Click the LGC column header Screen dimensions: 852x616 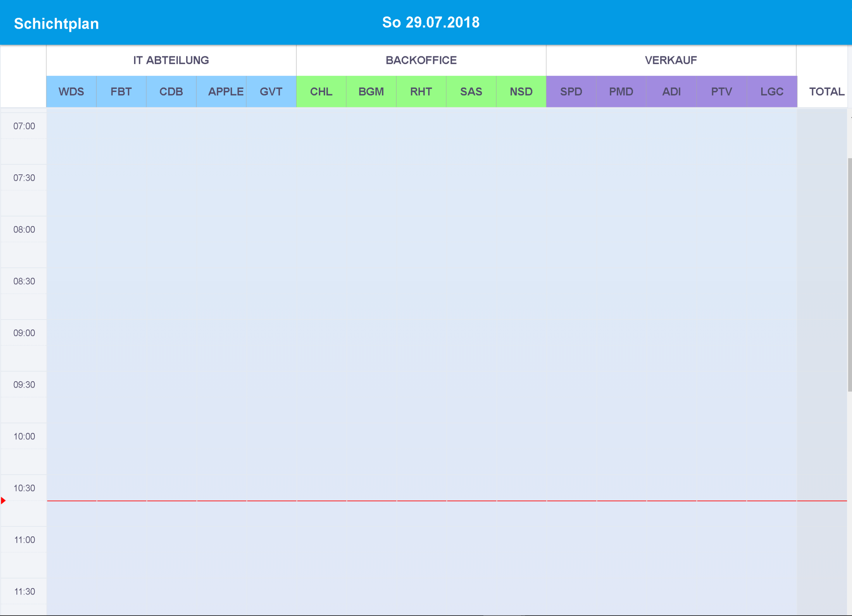coord(772,91)
